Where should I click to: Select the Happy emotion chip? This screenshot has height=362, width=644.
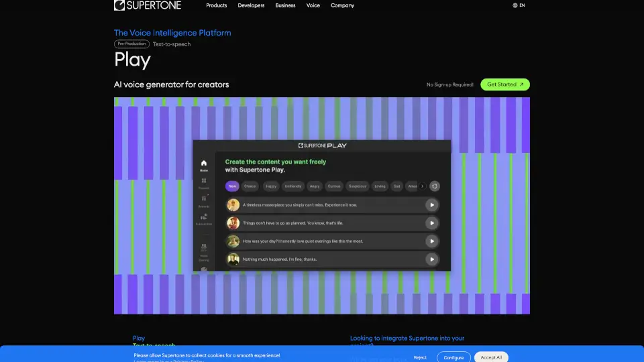click(x=271, y=186)
